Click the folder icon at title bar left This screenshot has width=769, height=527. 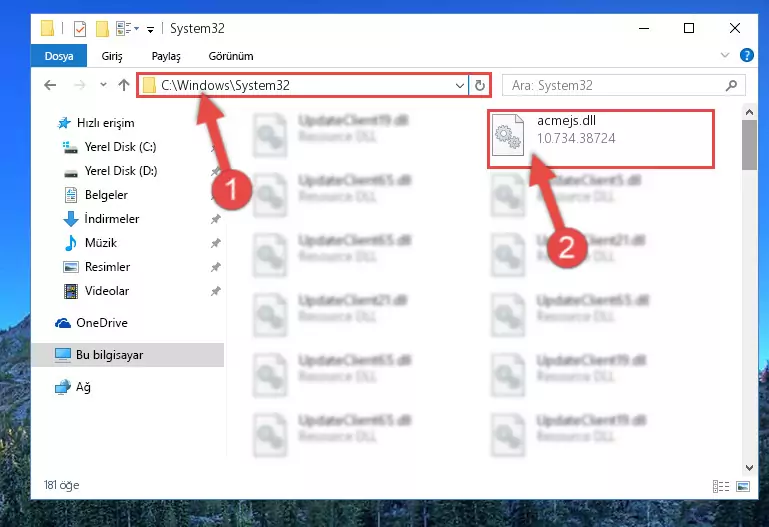[x=47, y=28]
